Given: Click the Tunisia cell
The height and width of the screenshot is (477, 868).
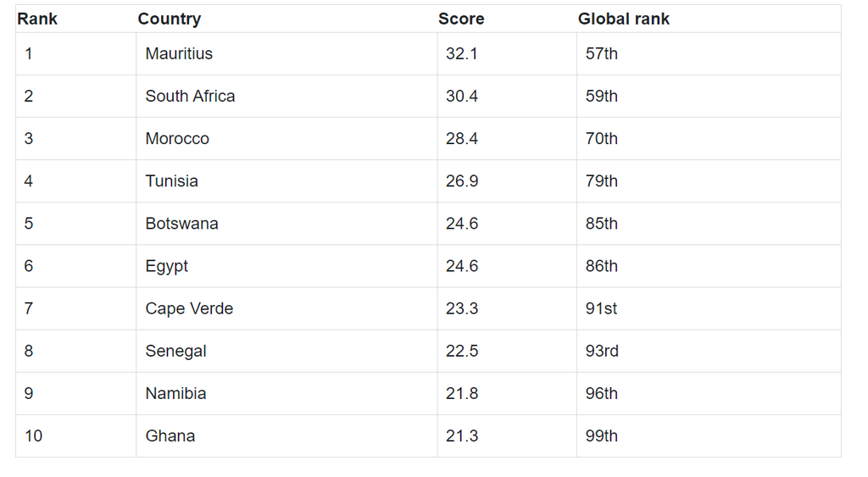Looking at the screenshot, I should pyautogui.click(x=287, y=181).
